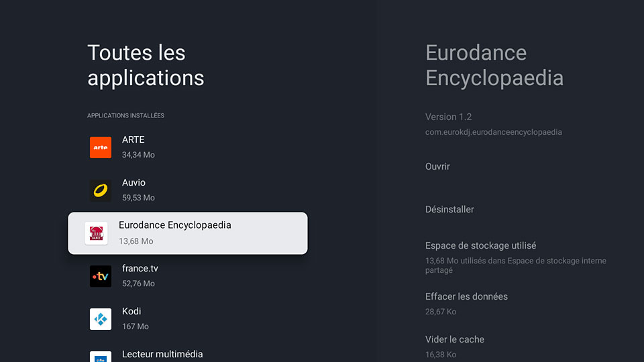Click the Applications installées section header
The height and width of the screenshot is (362, 644).
point(125,116)
